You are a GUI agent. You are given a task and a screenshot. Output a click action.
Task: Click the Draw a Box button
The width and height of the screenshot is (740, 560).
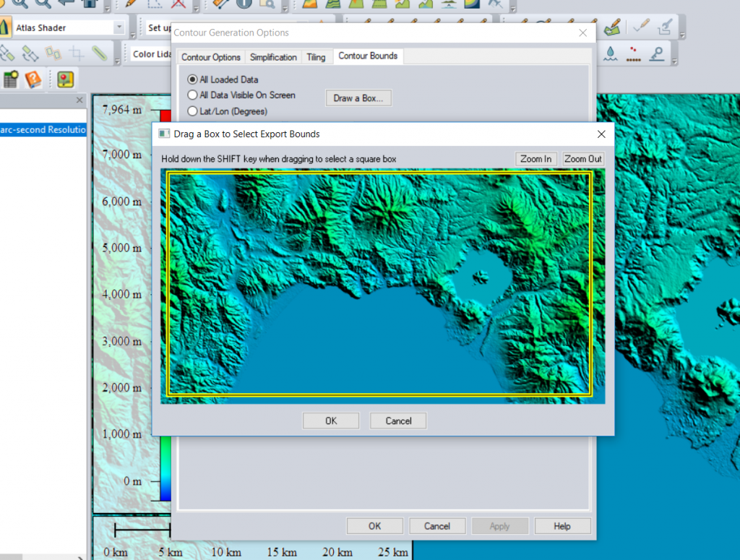coord(358,98)
